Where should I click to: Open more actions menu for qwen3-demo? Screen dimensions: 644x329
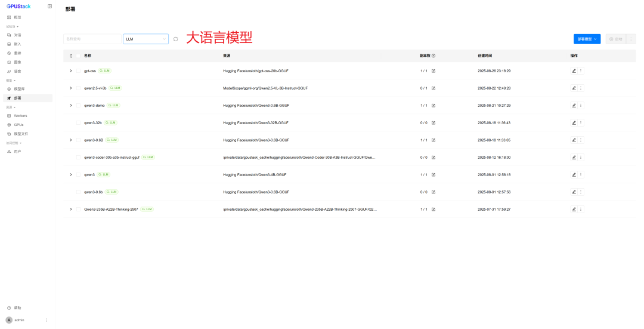(x=581, y=105)
